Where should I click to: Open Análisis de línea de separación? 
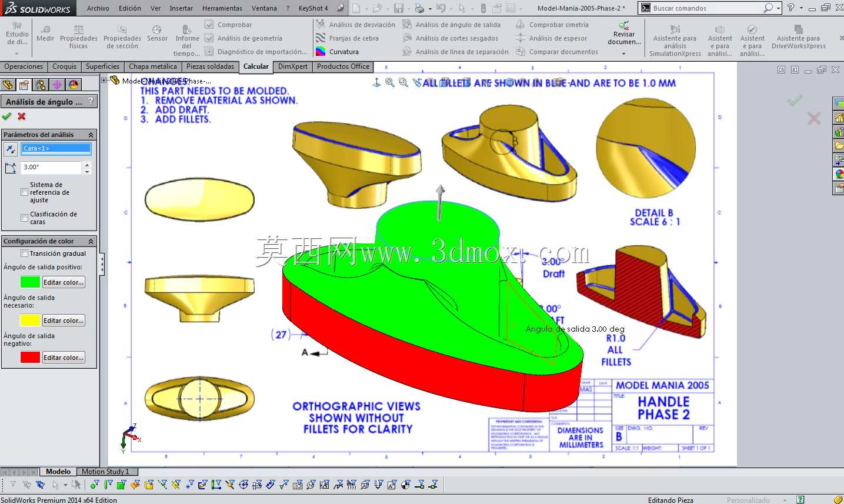[456, 52]
